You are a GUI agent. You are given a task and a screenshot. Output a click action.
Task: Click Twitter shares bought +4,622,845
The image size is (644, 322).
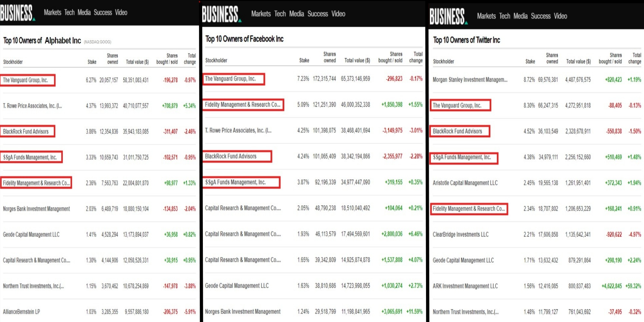pyautogui.click(x=611, y=286)
